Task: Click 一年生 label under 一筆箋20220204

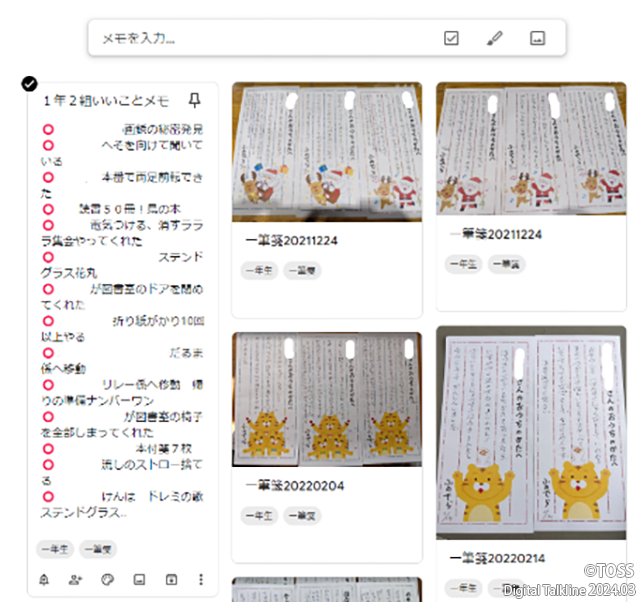Action: [258, 515]
